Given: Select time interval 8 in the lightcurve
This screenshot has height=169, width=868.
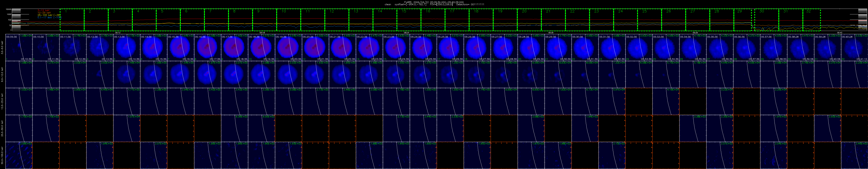Looking at the screenshot, I should 241,20.
